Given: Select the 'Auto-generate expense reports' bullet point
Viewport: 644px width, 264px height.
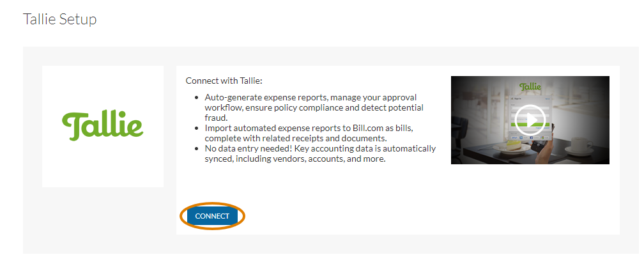Looking at the screenshot, I should click(314, 107).
